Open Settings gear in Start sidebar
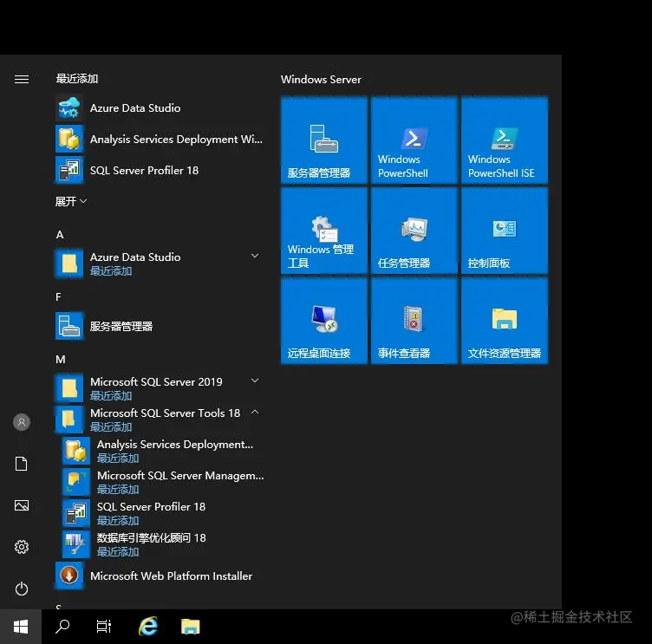The height and width of the screenshot is (644, 652). pyautogui.click(x=22, y=547)
